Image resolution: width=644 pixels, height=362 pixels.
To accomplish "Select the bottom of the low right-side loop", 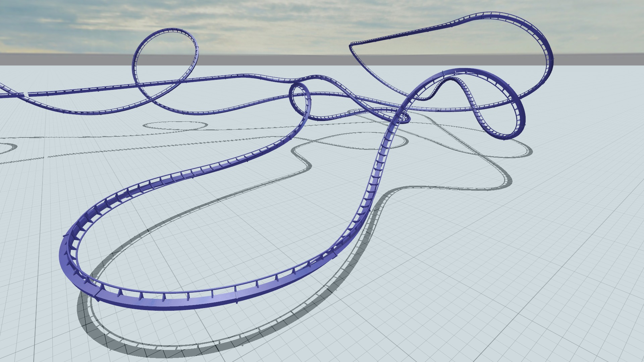I will point(503,137).
